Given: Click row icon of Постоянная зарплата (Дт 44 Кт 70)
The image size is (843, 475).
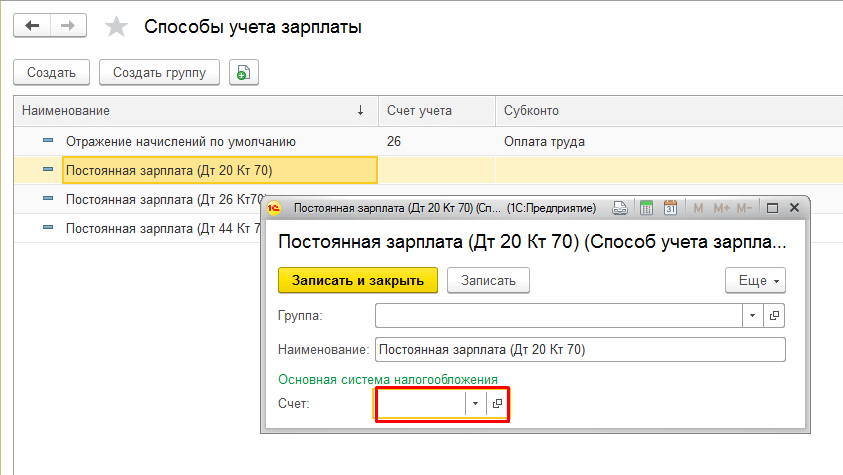Looking at the screenshot, I should (48, 227).
